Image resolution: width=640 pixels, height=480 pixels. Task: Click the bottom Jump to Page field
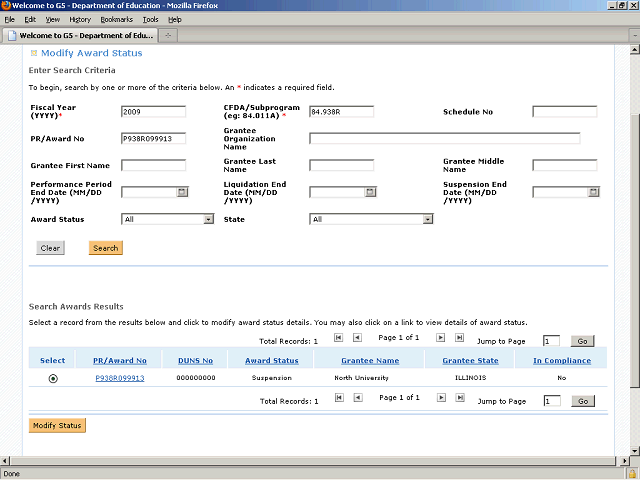point(552,401)
